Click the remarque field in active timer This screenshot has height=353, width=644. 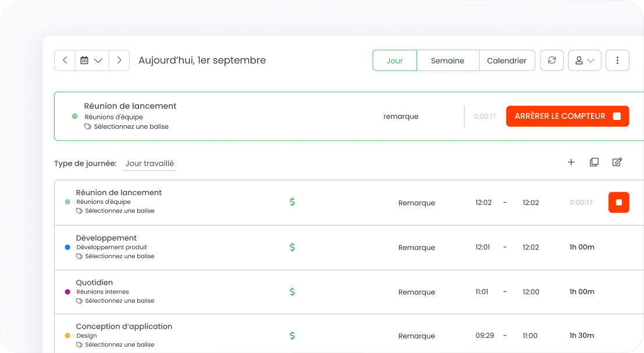[x=401, y=117]
